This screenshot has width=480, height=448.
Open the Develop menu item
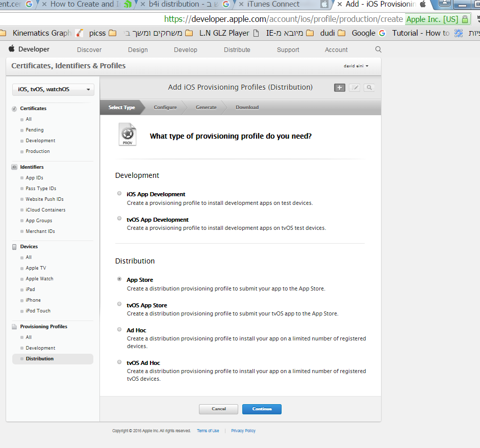pyautogui.click(x=186, y=50)
